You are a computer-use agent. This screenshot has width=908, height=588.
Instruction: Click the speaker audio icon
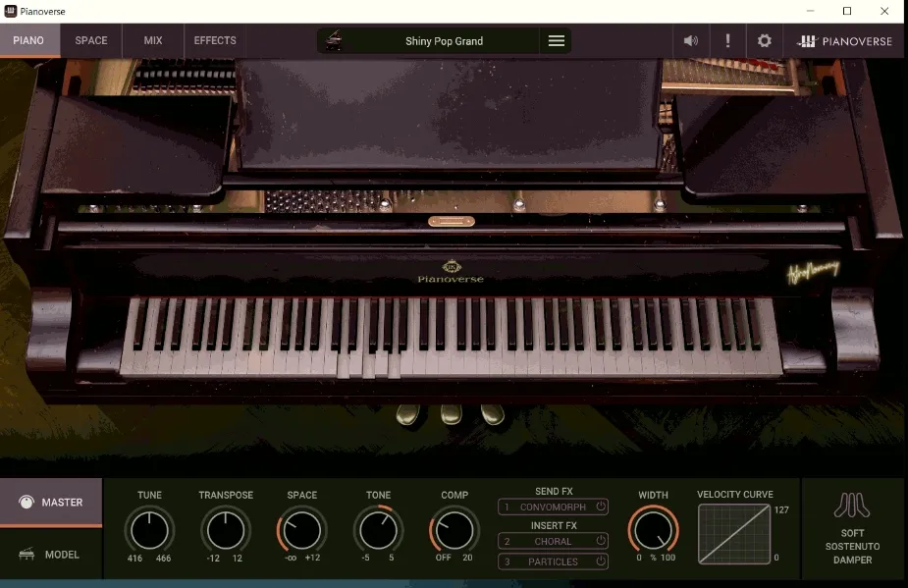click(690, 40)
